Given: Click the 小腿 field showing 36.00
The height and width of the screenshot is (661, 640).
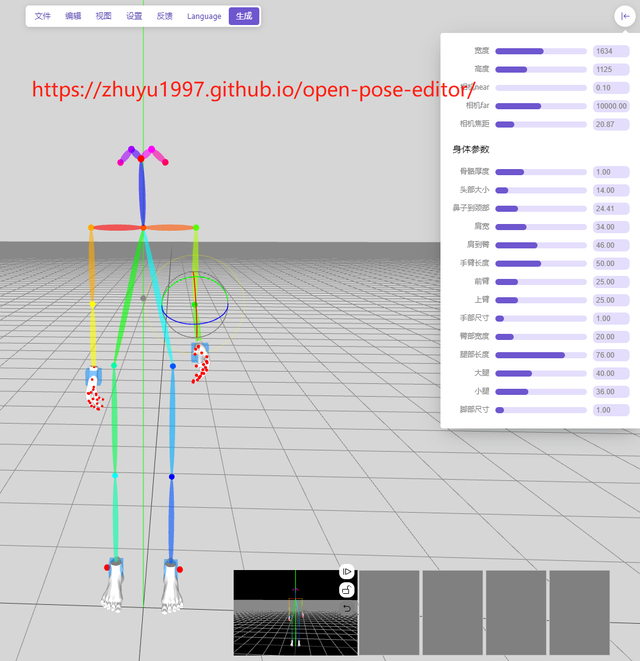Looking at the screenshot, I should [x=611, y=392].
